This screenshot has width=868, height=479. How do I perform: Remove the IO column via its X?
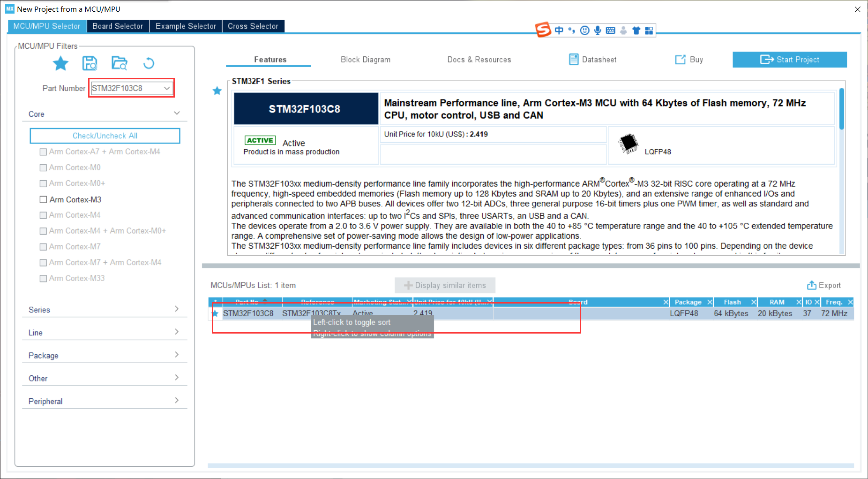tap(817, 302)
